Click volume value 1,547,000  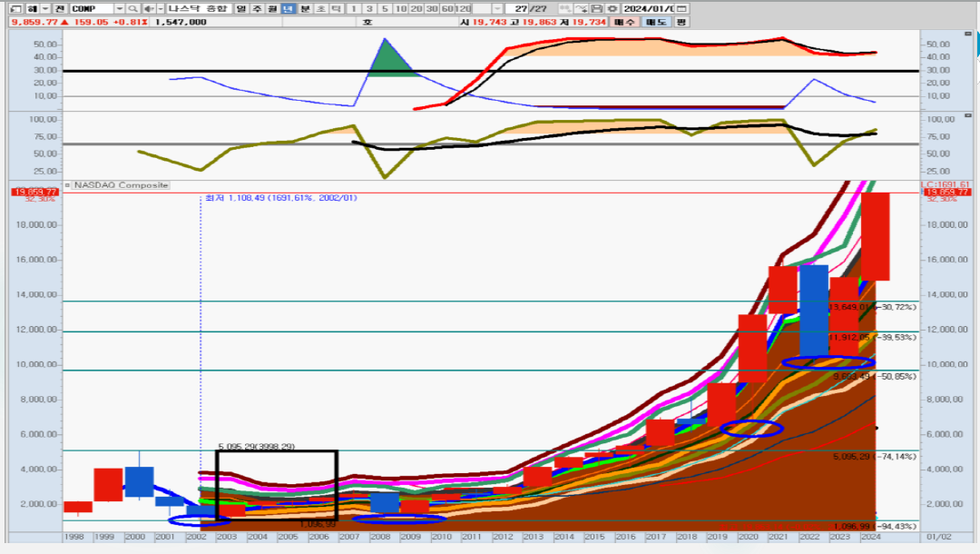pos(181,22)
